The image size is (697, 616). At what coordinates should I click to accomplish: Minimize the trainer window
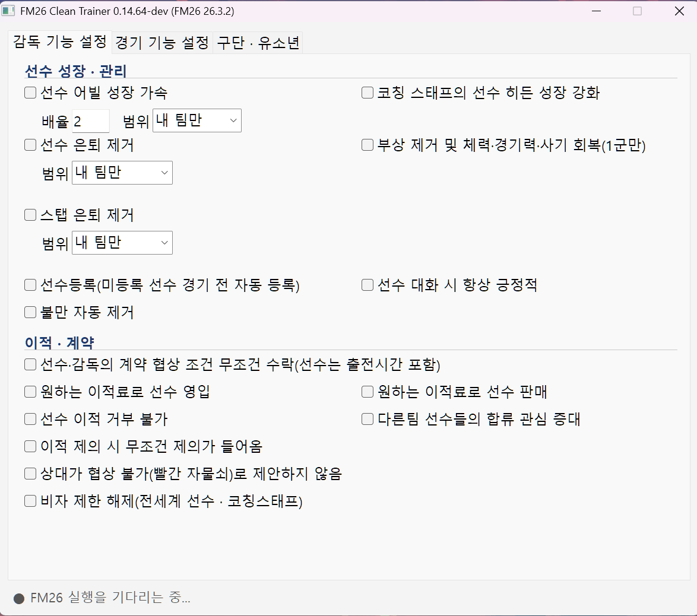597,11
